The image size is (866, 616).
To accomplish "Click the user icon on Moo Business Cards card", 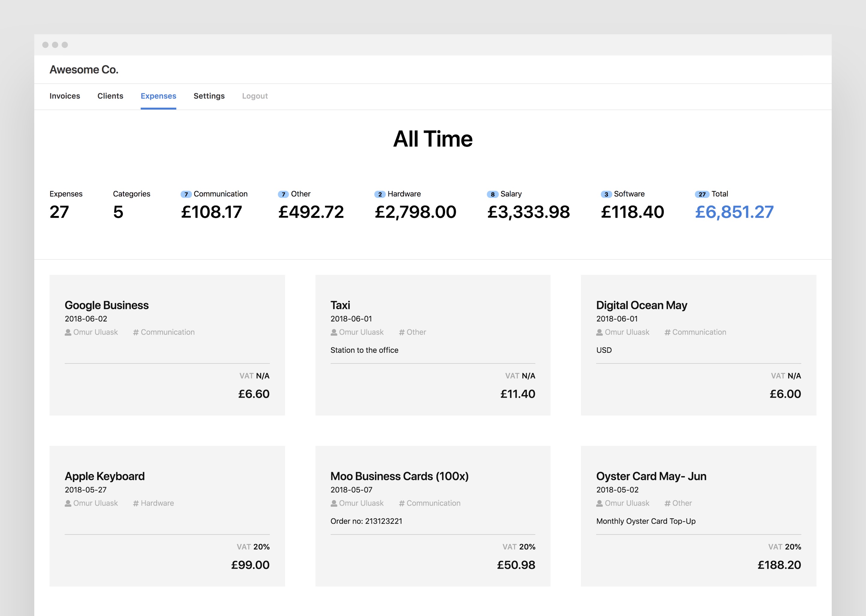I will [334, 503].
